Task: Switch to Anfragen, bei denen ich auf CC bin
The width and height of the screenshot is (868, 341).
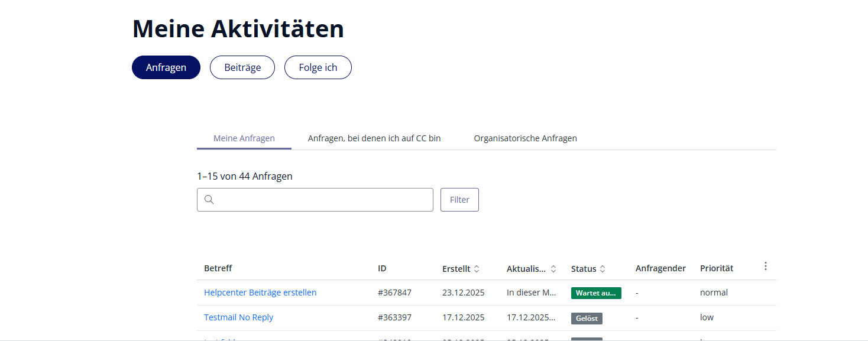Action: tap(374, 138)
